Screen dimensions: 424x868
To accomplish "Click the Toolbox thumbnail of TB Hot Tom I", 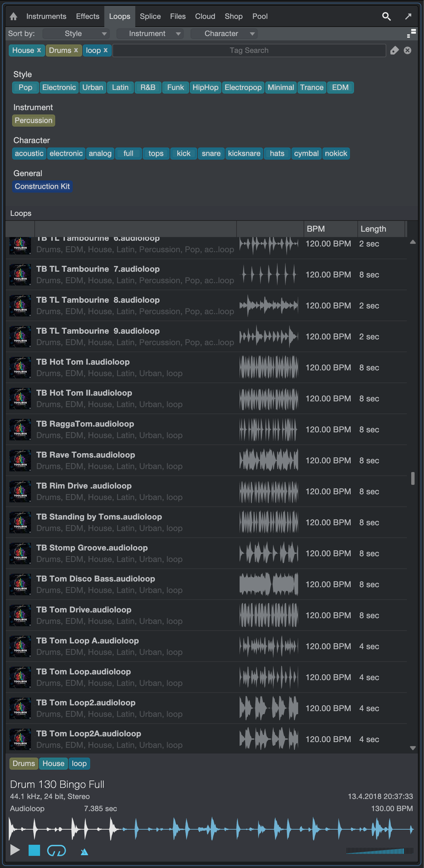I will (20, 368).
